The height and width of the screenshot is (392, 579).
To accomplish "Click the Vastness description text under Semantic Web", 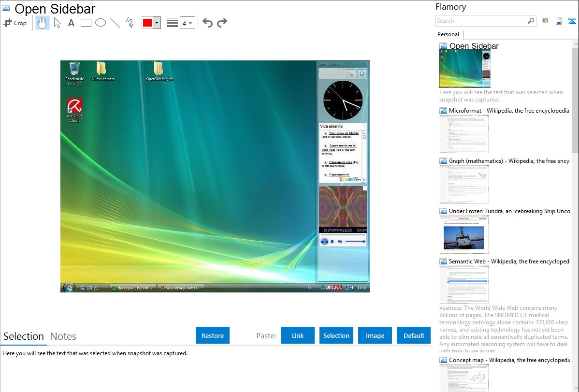I will coord(504,330).
